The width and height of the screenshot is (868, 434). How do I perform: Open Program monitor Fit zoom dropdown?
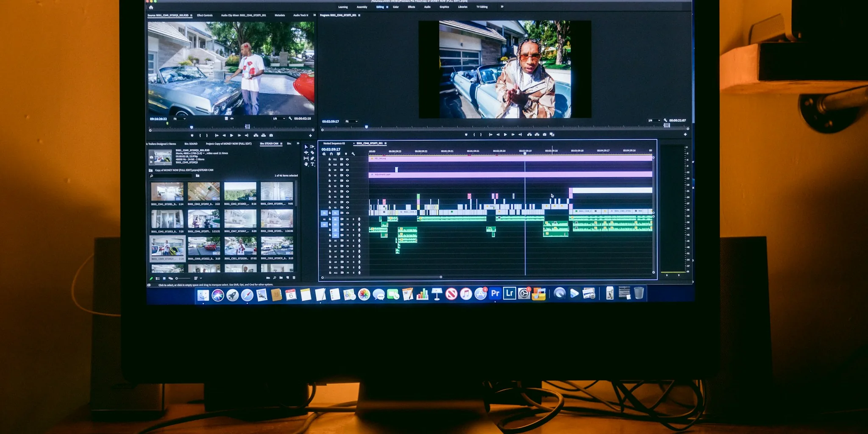coord(351,121)
